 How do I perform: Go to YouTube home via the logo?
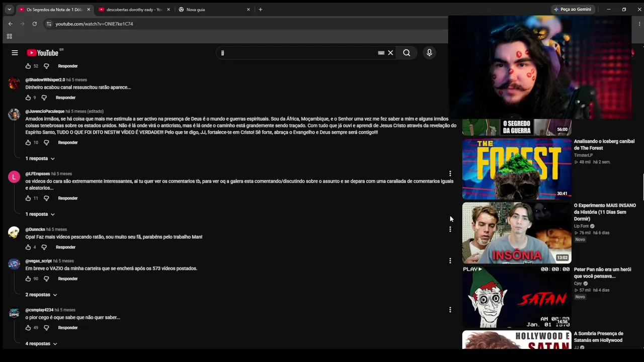tap(43, 53)
